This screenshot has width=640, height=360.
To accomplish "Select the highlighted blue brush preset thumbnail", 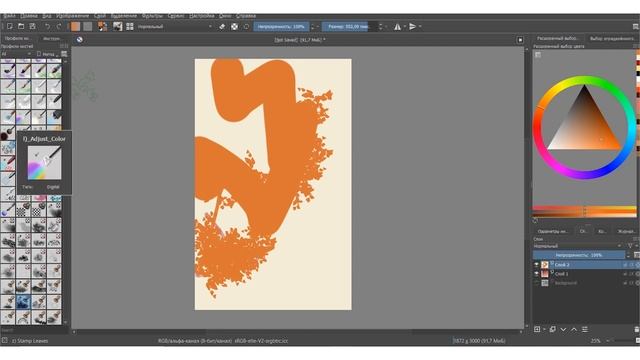I will point(23,302).
